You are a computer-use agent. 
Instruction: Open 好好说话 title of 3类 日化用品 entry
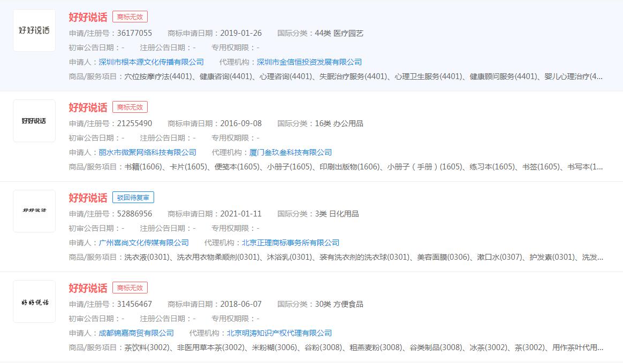(x=88, y=198)
